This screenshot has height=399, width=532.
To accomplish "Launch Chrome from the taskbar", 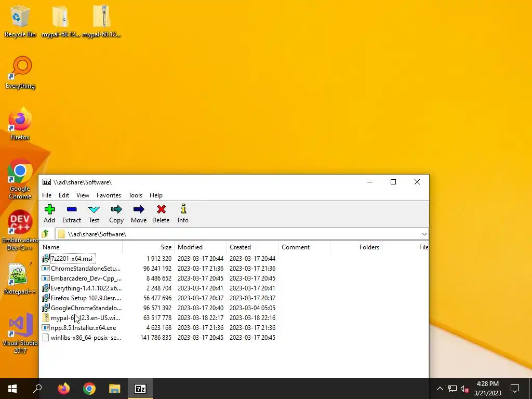I will pyautogui.click(x=89, y=389).
